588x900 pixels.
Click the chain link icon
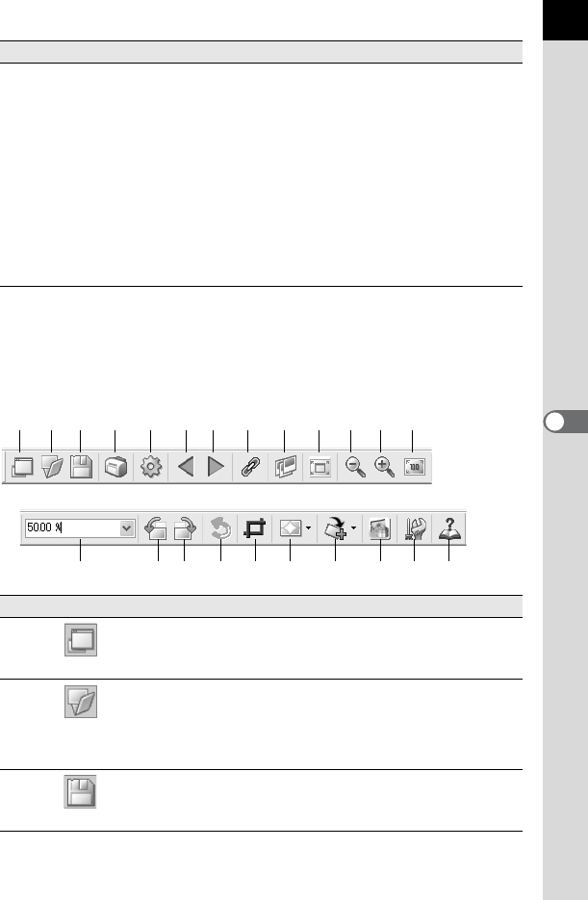(250, 467)
